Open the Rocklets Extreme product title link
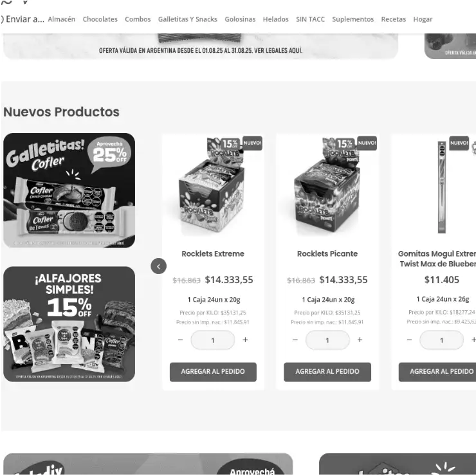The width and height of the screenshot is (476, 476). pyautogui.click(x=213, y=254)
